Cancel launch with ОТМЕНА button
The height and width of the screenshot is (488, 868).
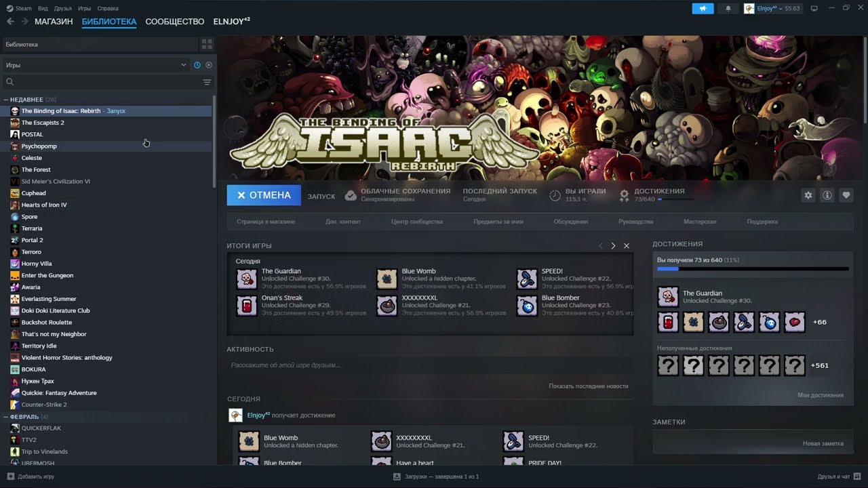pos(264,195)
